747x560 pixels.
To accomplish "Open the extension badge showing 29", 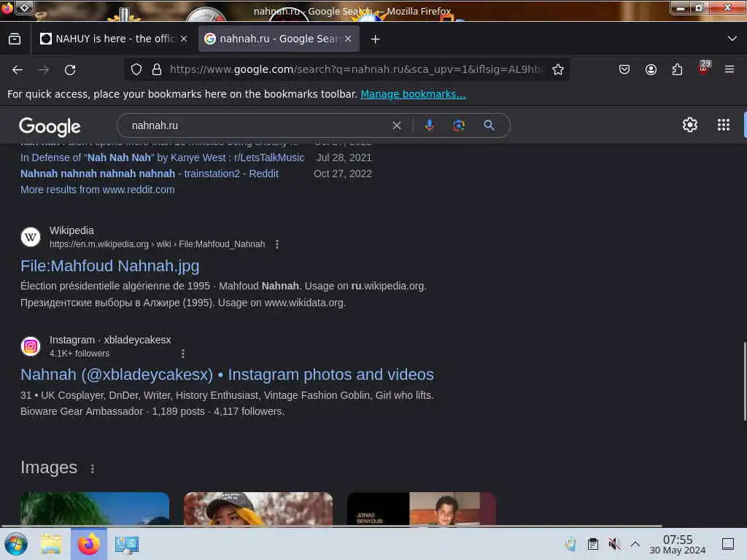I will 704,68.
